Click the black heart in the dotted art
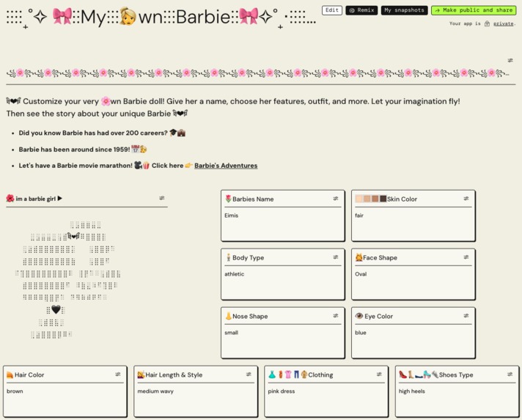The width and height of the screenshot is (522, 420). coord(56,309)
